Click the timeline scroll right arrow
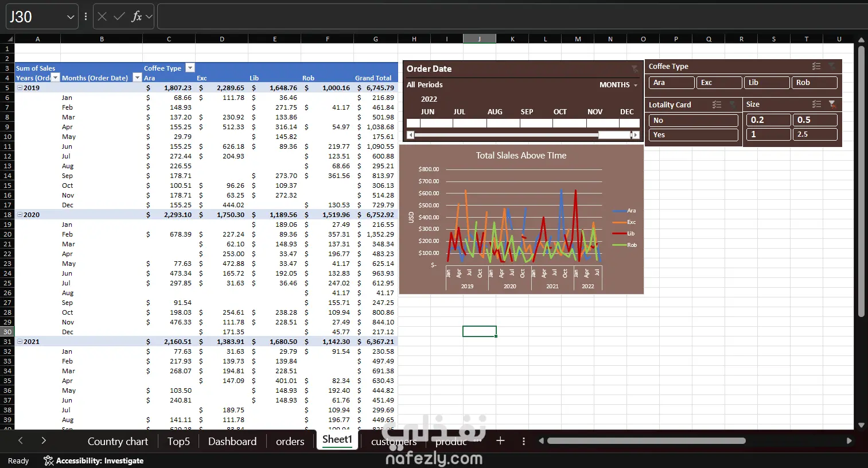The width and height of the screenshot is (868, 468). [x=636, y=135]
